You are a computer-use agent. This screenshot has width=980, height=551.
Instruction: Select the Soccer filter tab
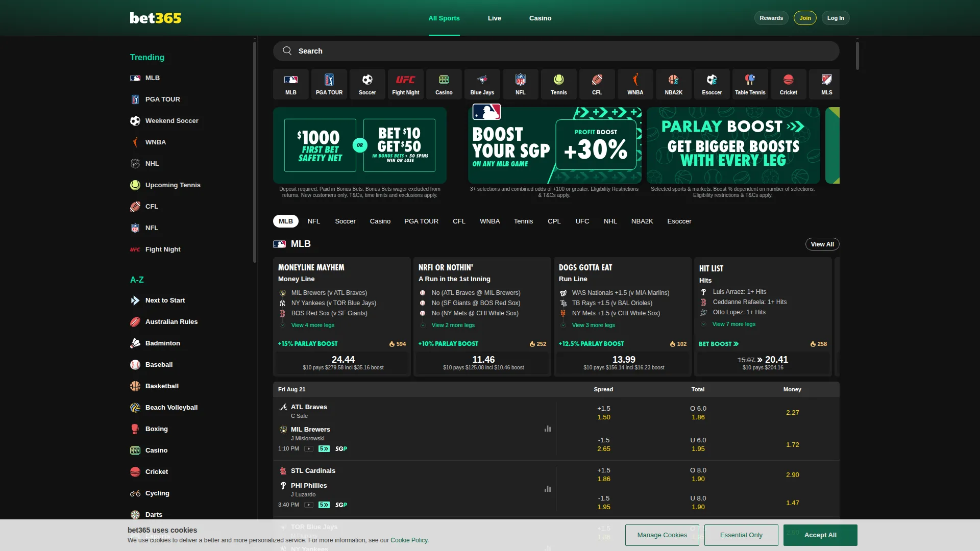point(345,221)
